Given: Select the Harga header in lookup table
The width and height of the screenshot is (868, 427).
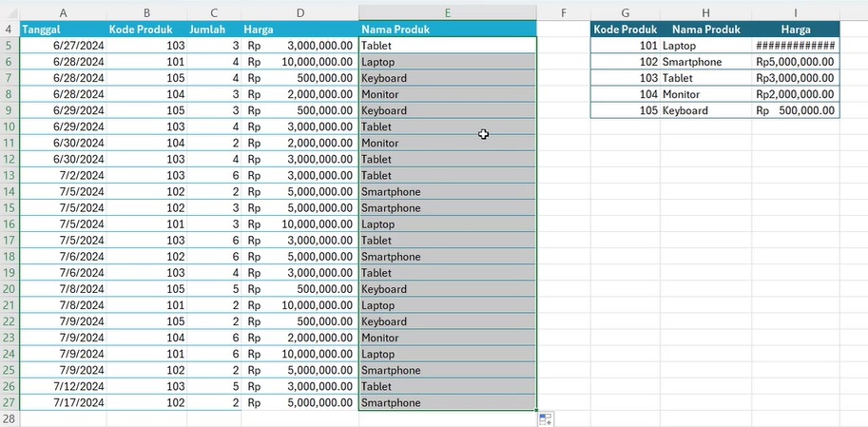Looking at the screenshot, I should pos(796,29).
